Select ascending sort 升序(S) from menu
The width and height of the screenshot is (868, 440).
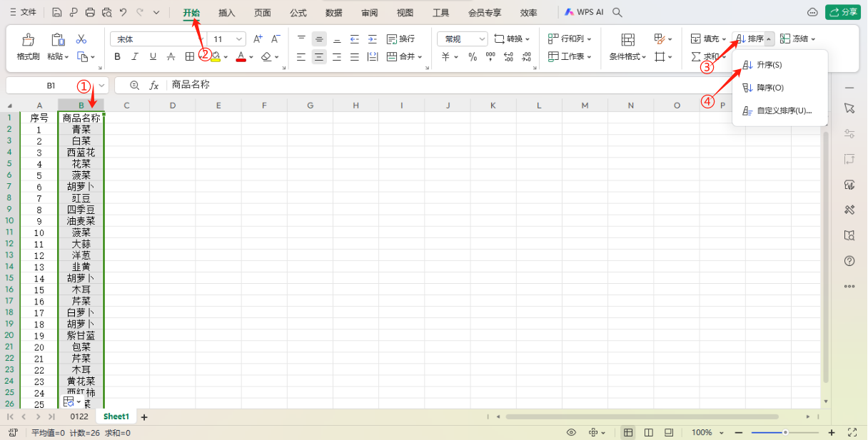[769, 65]
